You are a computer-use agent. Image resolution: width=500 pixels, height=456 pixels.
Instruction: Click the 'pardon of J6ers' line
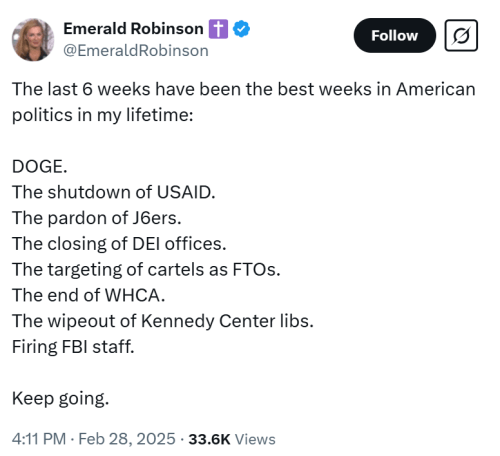[97, 218]
